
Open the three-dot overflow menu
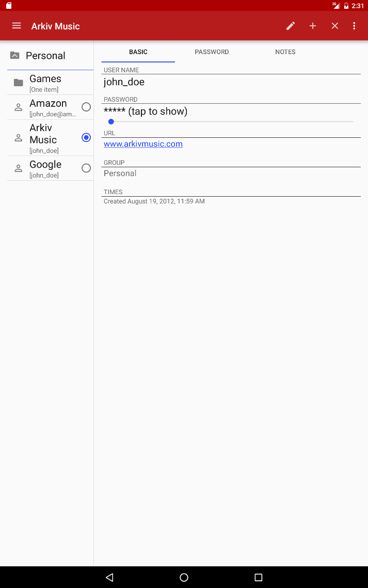point(354,26)
